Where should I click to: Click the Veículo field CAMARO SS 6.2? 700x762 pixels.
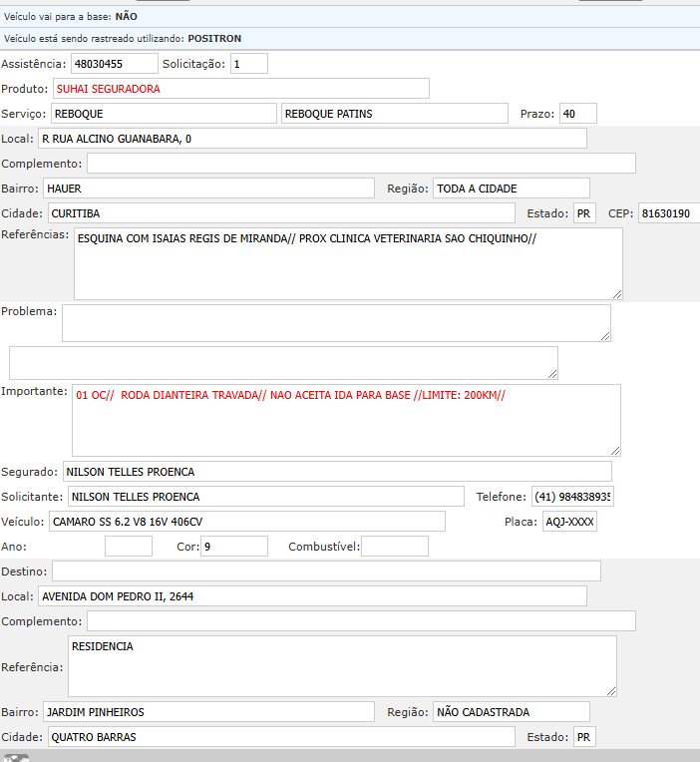point(247,522)
